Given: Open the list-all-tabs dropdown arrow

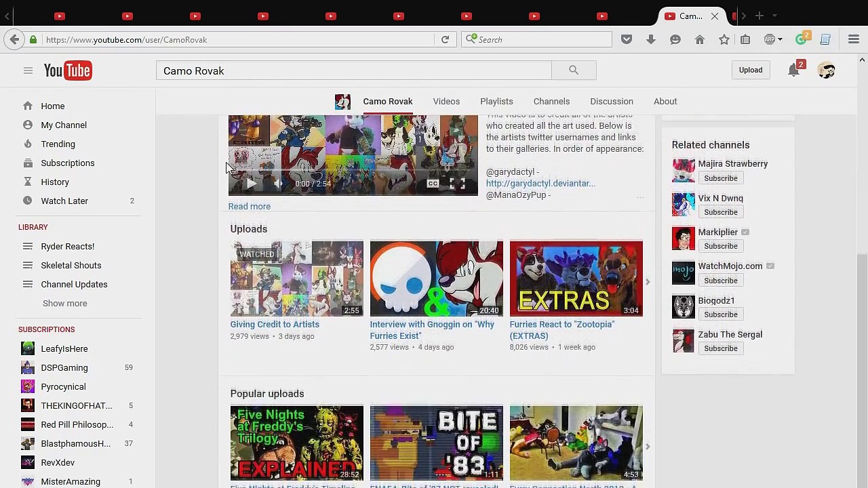Looking at the screenshot, I should click(x=775, y=16).
